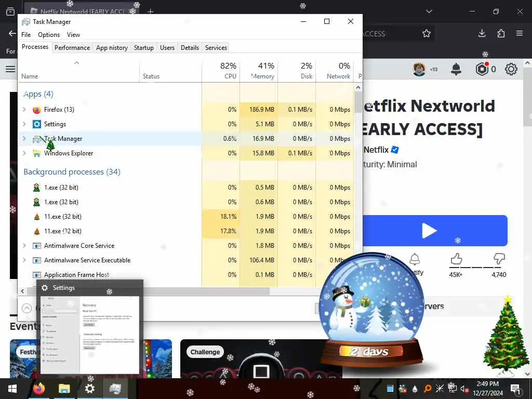Screen dimensions: 532x399
Task: Open Firefox extensions puzzle icon
Action: click(501, 33)
